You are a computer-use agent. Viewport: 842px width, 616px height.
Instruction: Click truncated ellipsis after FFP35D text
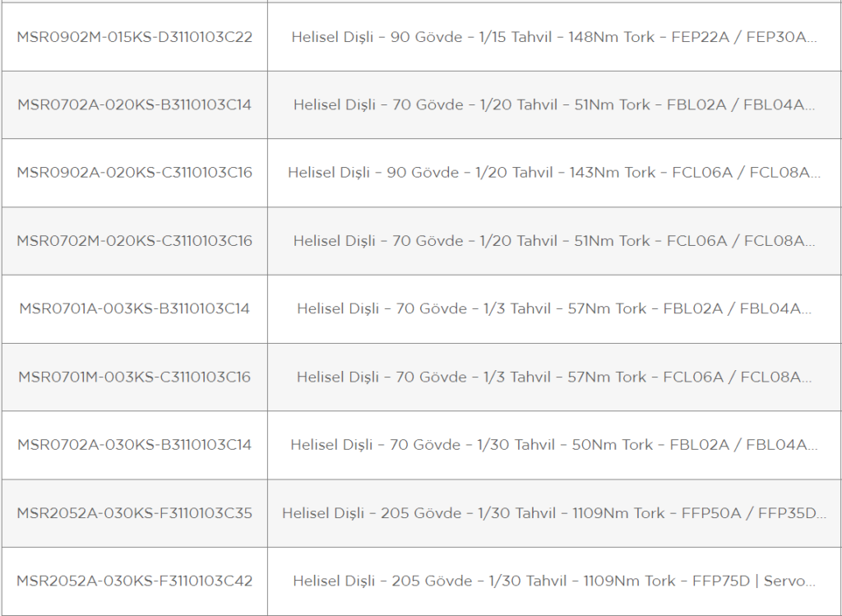821,517
